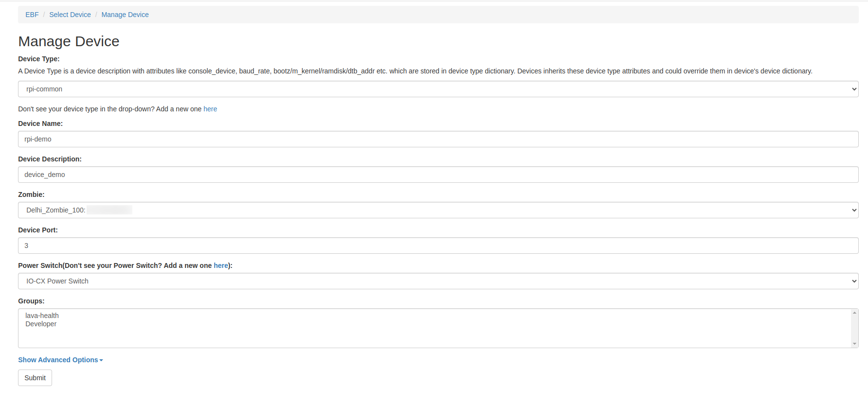Click into the Device Description field
The height and width of the screenshot is (406, 868).
click(438, 175)
